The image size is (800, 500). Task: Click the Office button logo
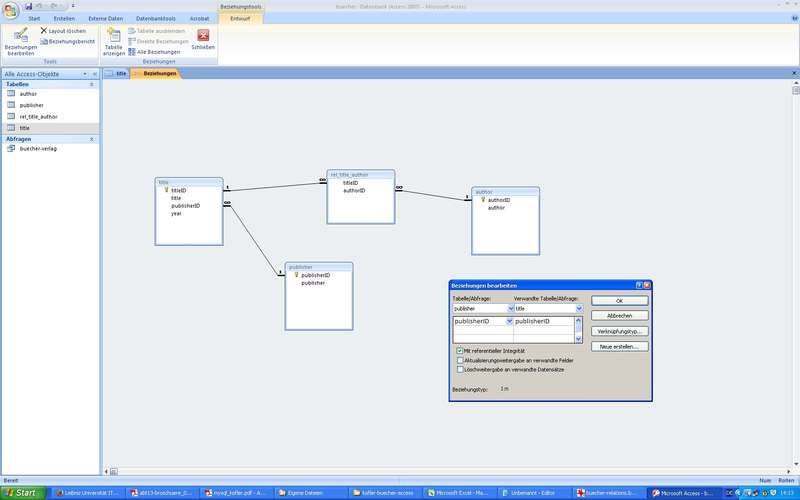[x=10, y=9]
